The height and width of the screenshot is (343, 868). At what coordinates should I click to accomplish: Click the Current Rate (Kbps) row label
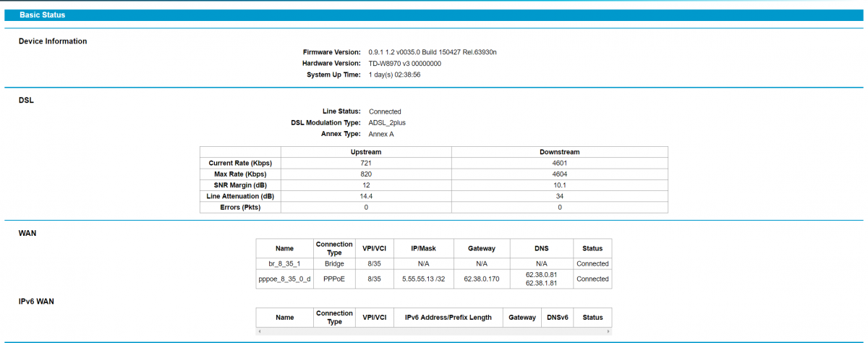[x=240, y=164]
